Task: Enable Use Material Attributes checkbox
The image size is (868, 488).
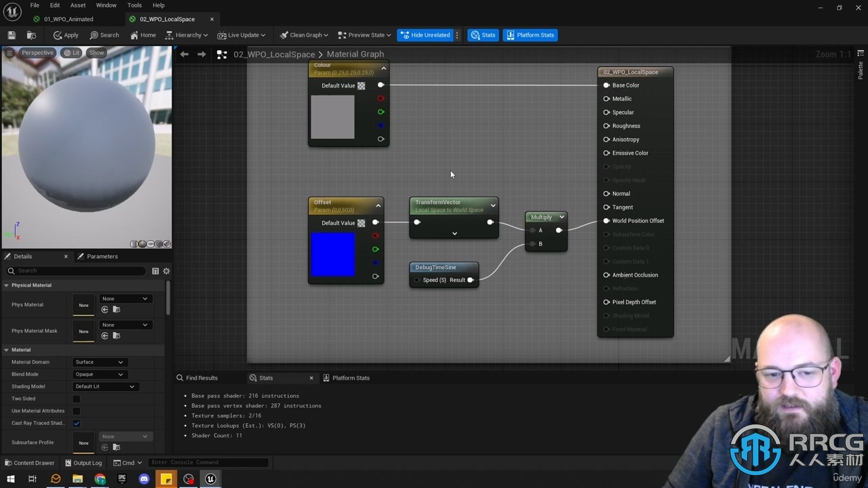Action: click(x=76, y=411)
